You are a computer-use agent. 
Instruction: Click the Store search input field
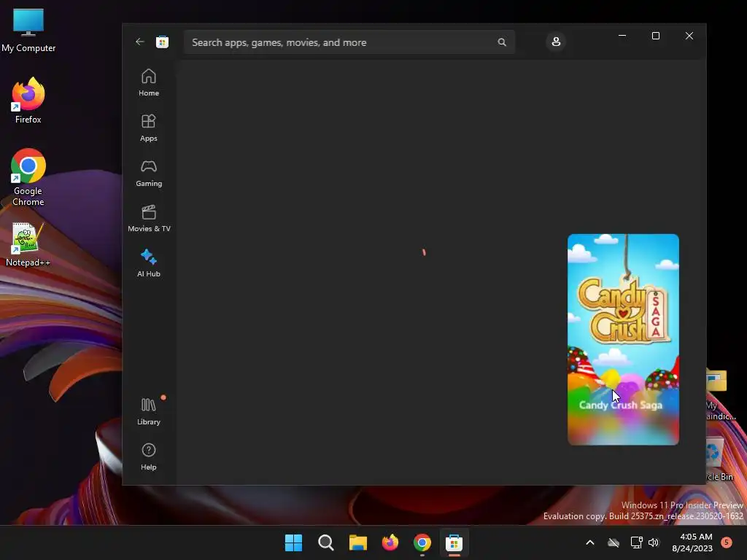[349, 42]
